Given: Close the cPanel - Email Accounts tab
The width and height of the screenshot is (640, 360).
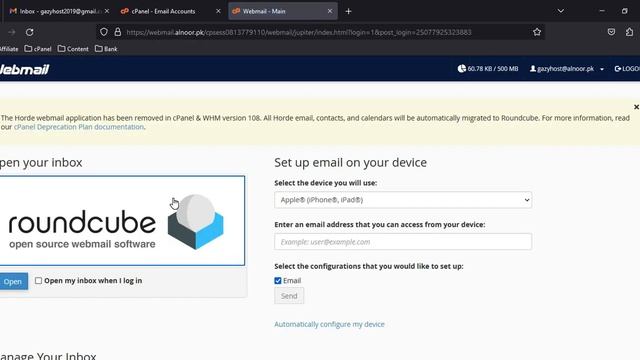Looking at the screenshot, I should coord(218,11).
